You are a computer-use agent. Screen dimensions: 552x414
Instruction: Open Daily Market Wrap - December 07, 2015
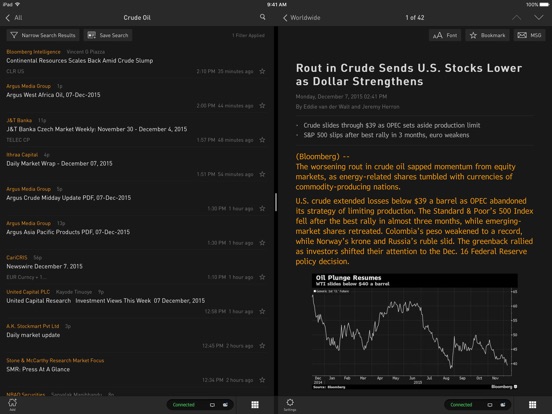pos(59,163)
